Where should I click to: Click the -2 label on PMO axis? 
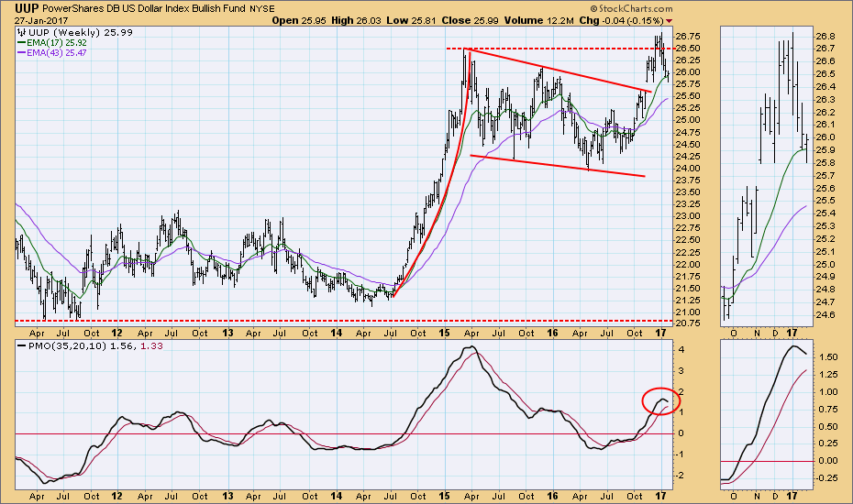coord(680,476)
